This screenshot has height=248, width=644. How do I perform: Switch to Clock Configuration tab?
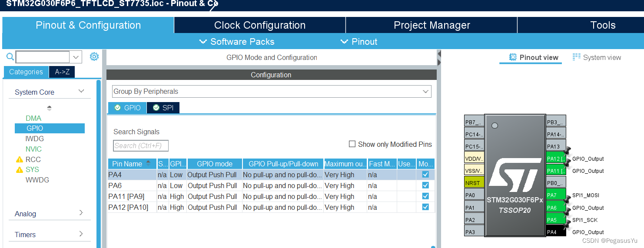260,25
